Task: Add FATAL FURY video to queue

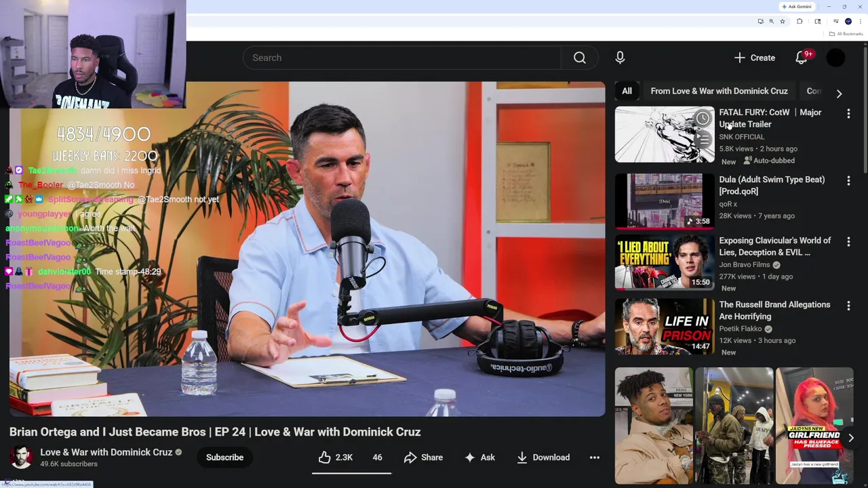Action: [703, 141]
